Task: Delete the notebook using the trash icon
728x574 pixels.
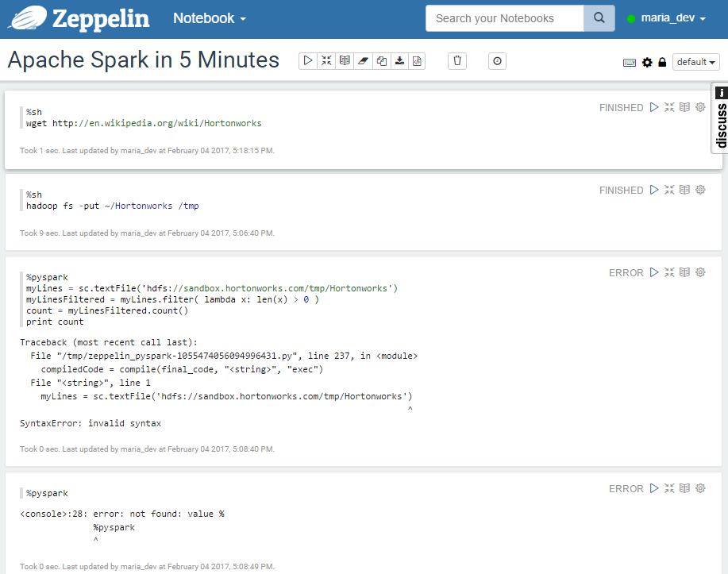Action: click(457, 61)
